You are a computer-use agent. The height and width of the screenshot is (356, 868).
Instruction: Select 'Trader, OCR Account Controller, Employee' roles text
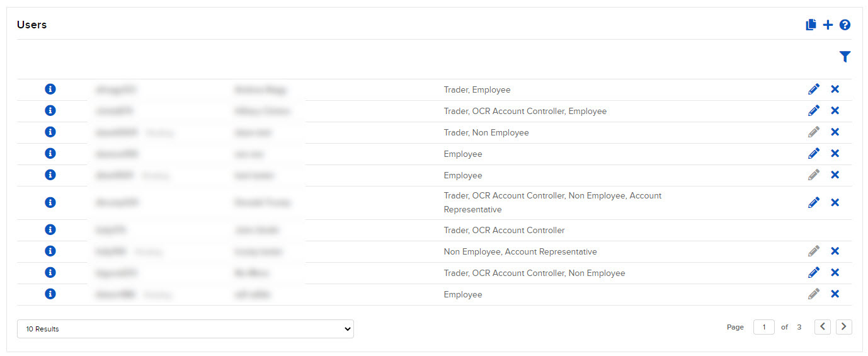tap(525, 112)
